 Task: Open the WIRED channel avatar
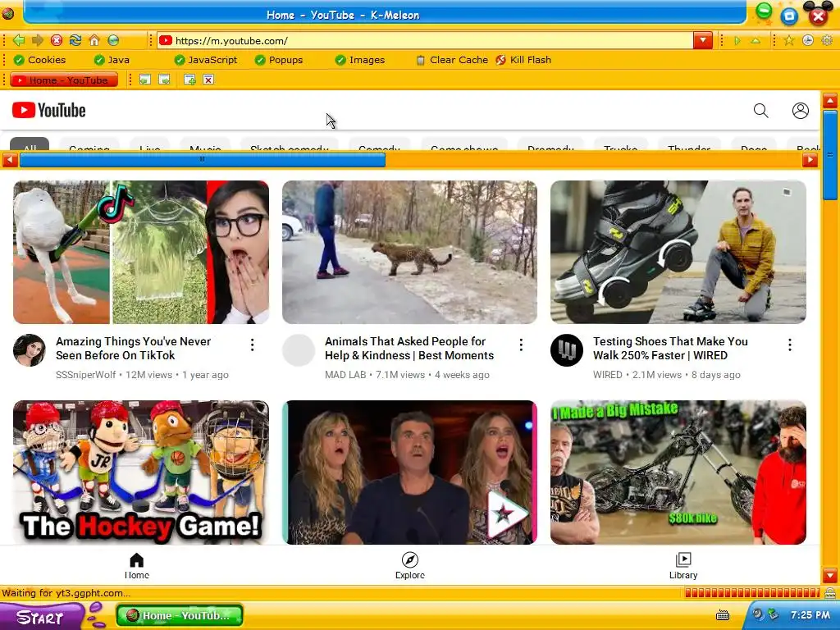[x=567, y=349]
